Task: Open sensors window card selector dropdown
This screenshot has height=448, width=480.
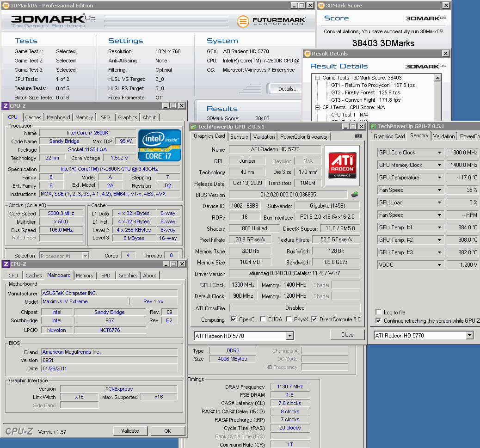Action: pos(469,335)
